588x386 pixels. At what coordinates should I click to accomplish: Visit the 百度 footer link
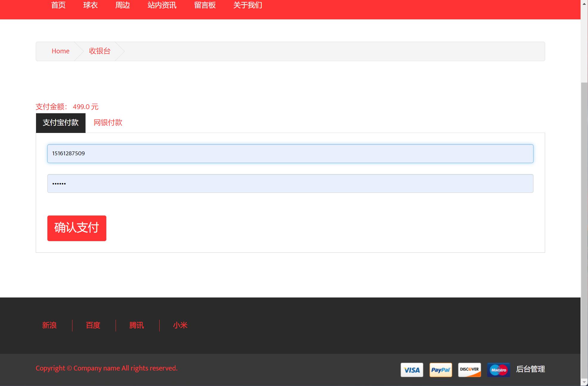[93, 325]
